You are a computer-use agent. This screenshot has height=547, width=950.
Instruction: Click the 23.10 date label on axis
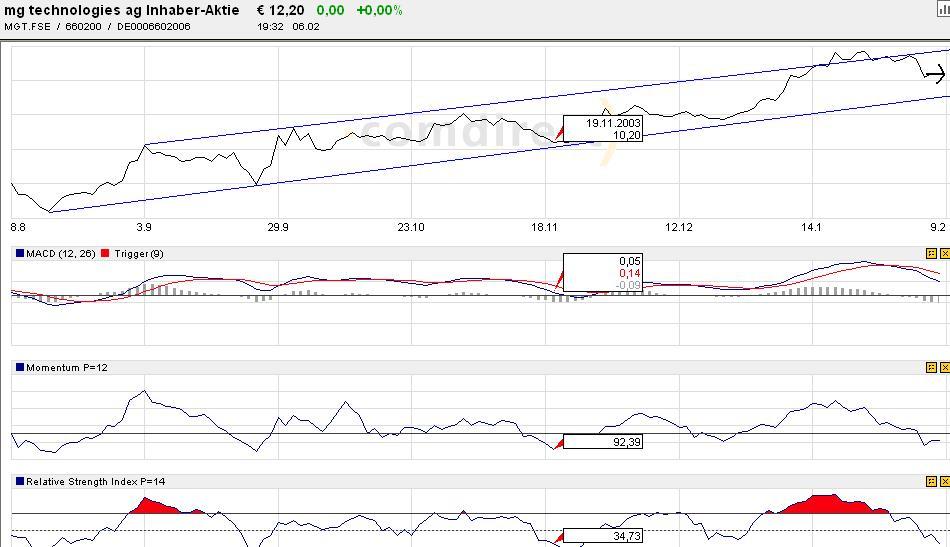411,227
